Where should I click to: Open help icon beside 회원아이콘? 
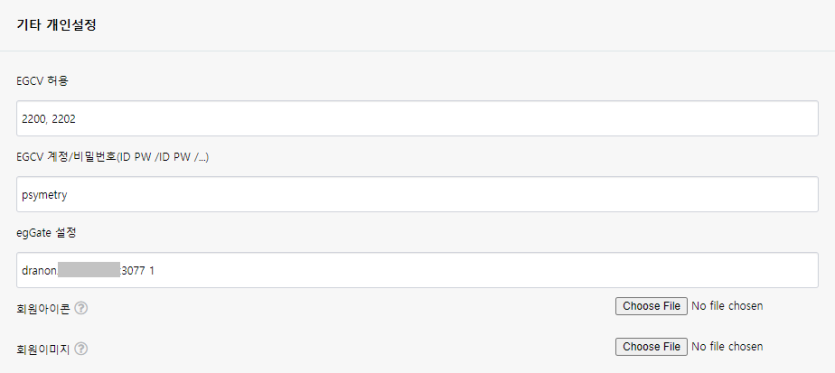pyautogui.click(x=81, y=309)
